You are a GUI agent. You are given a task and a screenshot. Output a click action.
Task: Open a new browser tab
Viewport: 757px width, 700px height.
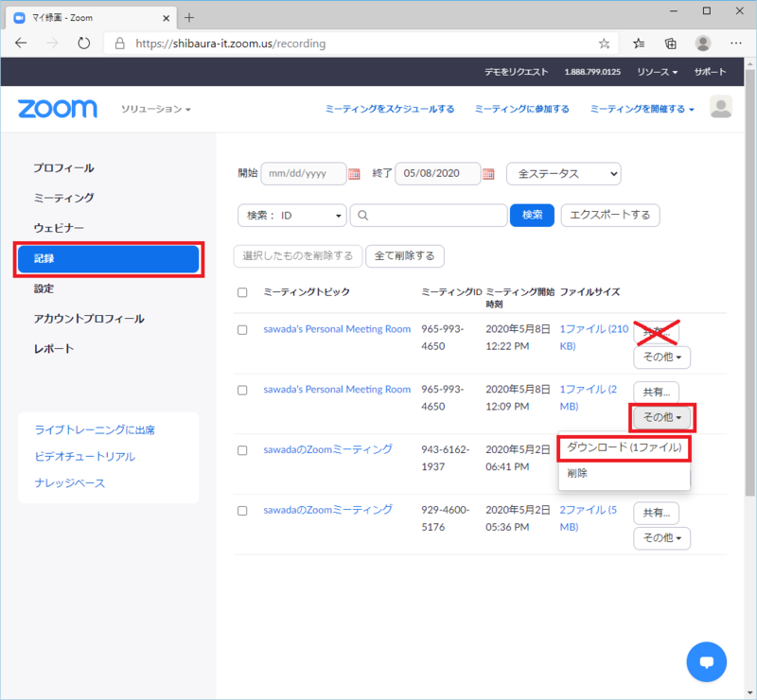tap(189, 18)
